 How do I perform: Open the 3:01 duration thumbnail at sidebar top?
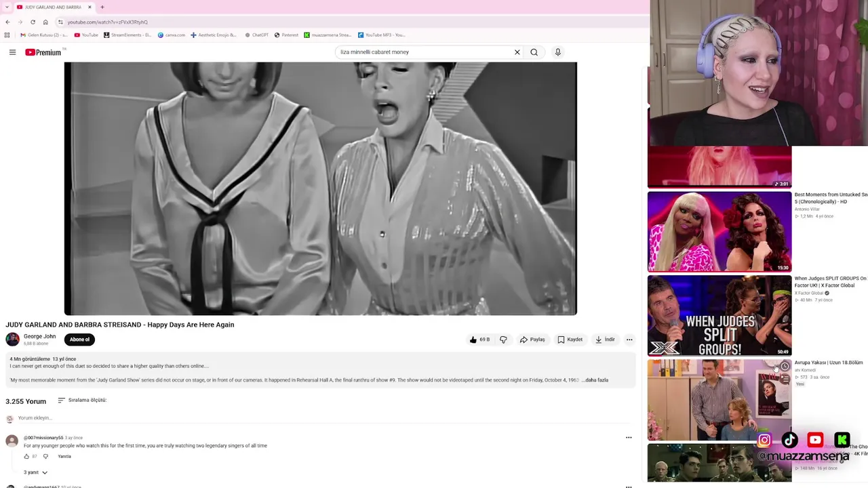tap(719, 167)
